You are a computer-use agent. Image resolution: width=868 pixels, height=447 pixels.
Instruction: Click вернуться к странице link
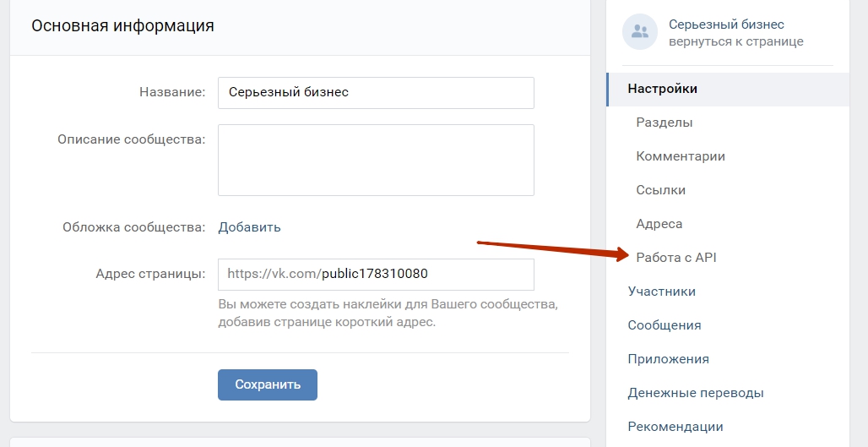pos(735,41)
